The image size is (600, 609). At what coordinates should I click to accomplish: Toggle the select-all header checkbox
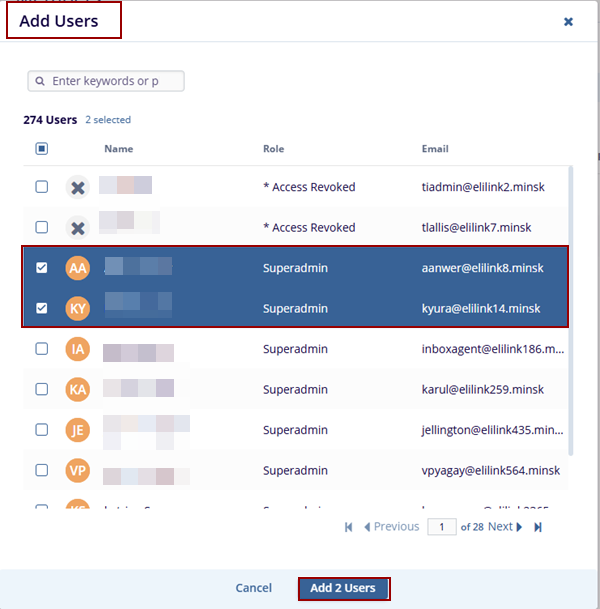pos(41,149)
